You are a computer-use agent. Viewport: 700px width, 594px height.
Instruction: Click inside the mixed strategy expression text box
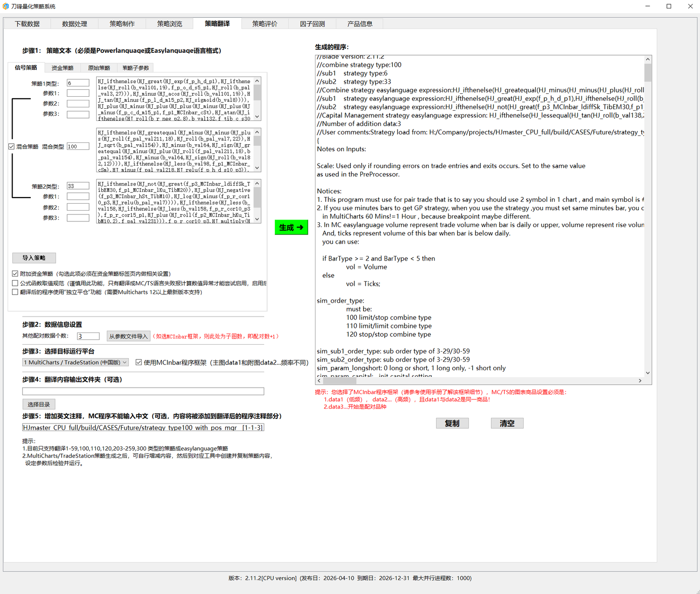coord(175,150)
